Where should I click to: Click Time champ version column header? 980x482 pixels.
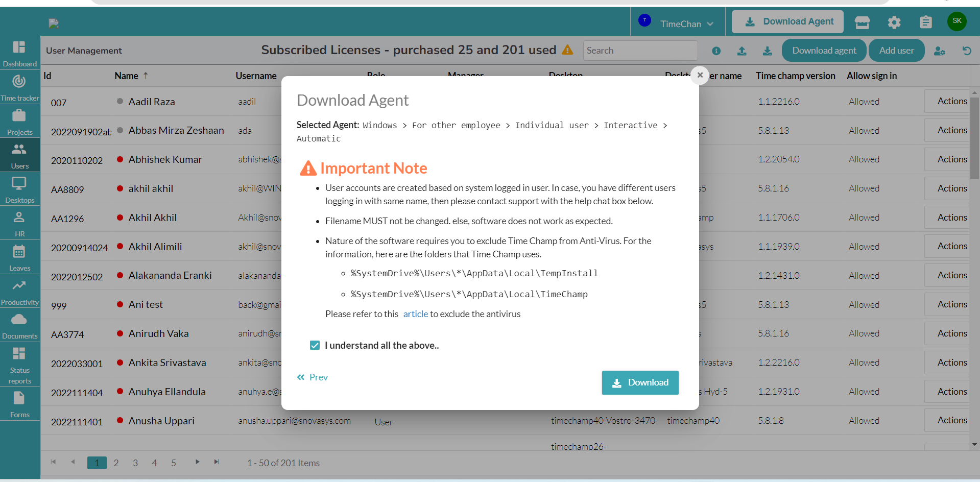click(795, 76)
